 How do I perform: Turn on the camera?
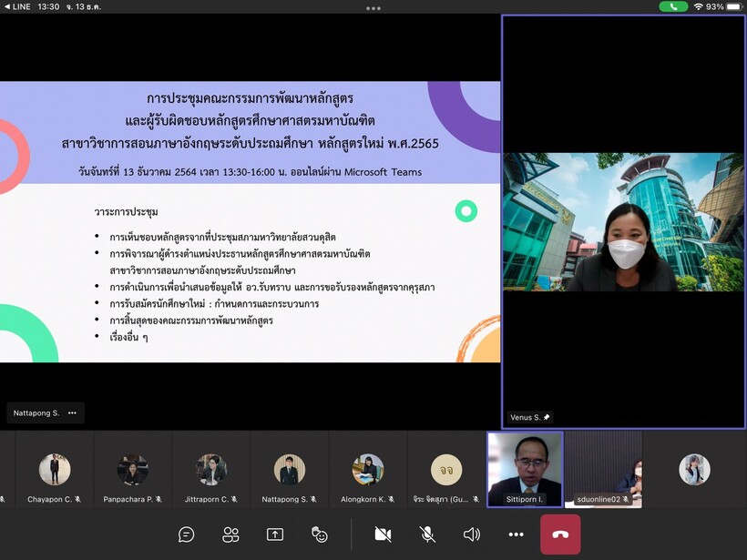pos(383,535)
